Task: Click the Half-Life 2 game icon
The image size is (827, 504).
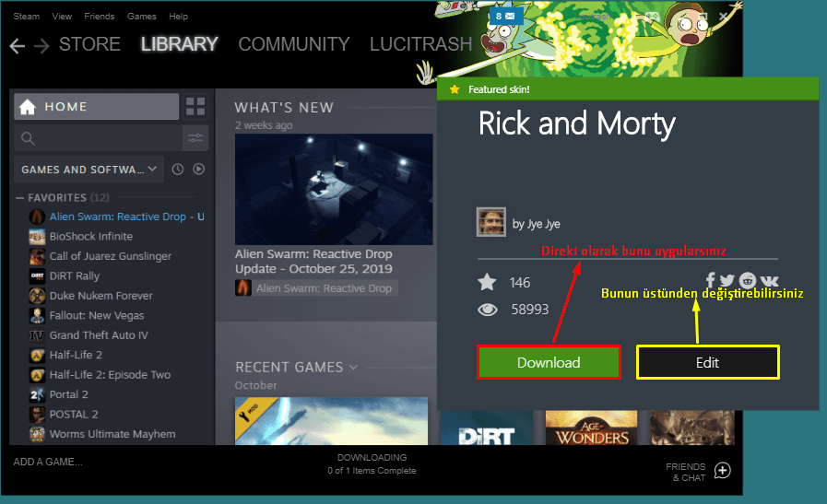Action: coord(36,356)
